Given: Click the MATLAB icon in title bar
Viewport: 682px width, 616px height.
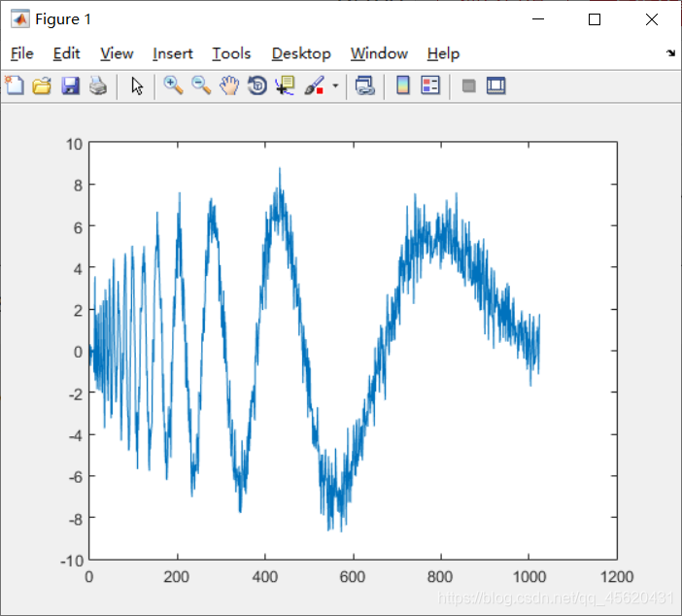Looking at the screenshot, I should click(20, 19).
